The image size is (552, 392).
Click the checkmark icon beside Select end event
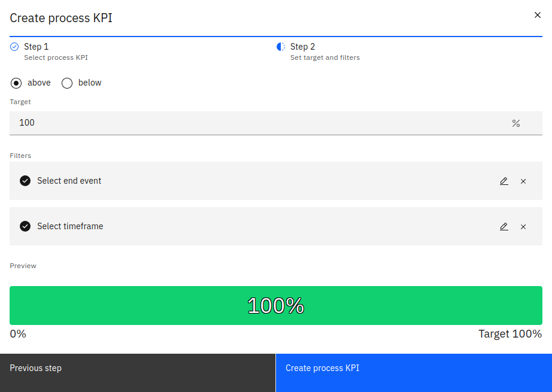point(25,181)
